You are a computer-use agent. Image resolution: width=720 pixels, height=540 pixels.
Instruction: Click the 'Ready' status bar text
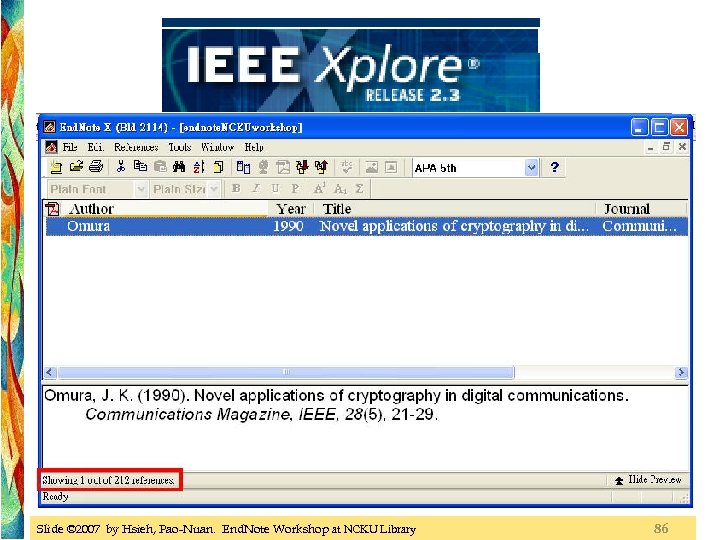(x=55, y=496)
